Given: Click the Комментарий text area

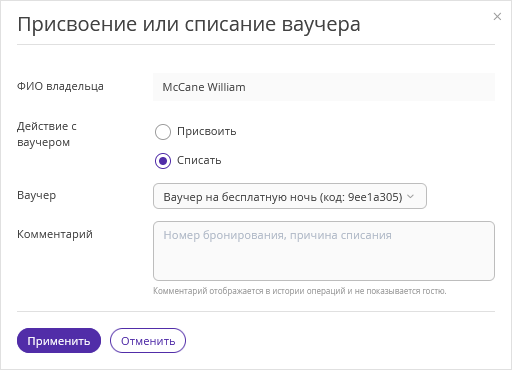Looking at the screenshot, I should (324, 251).
